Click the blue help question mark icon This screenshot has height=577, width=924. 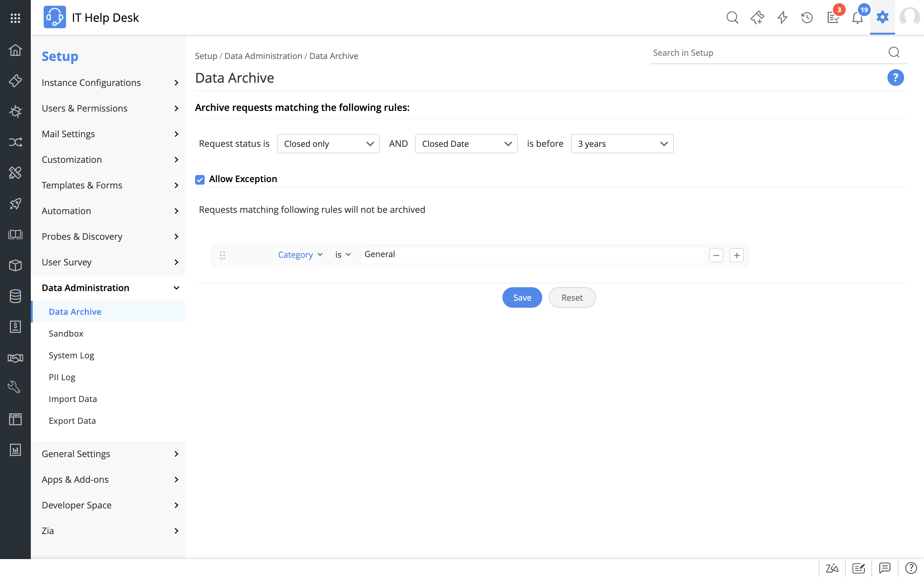click(x=895, y=78)
